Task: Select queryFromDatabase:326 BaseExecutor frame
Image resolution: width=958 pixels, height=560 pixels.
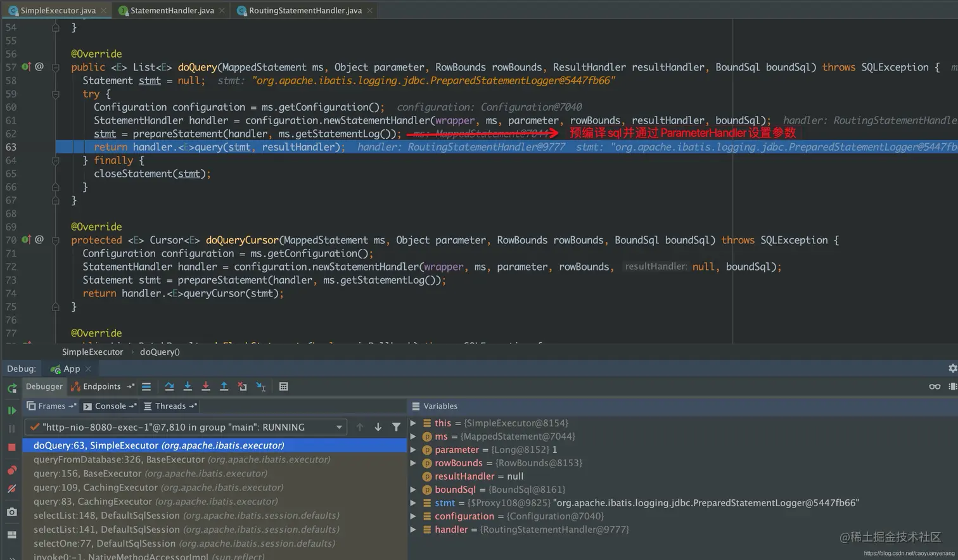Action: coord(214,459)
